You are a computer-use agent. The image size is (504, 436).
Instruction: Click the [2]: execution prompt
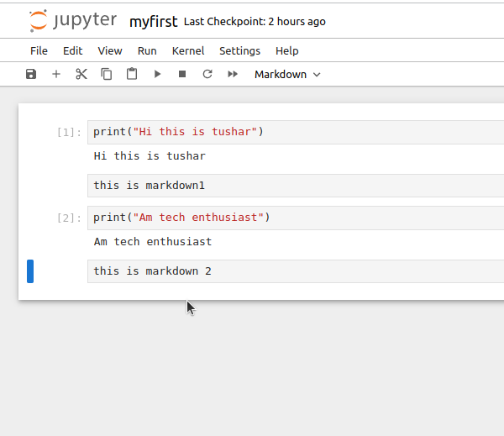tap(69, 218)
